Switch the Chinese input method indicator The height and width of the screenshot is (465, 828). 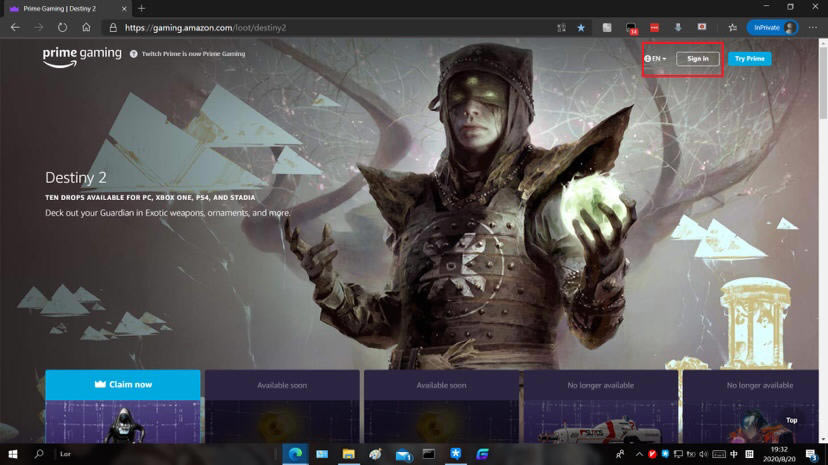(x=734, y=454)
